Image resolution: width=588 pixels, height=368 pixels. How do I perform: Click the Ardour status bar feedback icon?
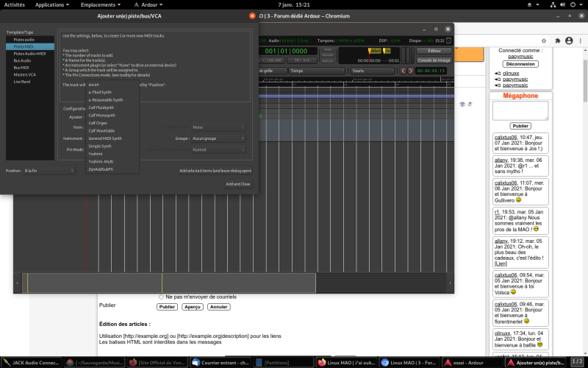tap(448, 40)
